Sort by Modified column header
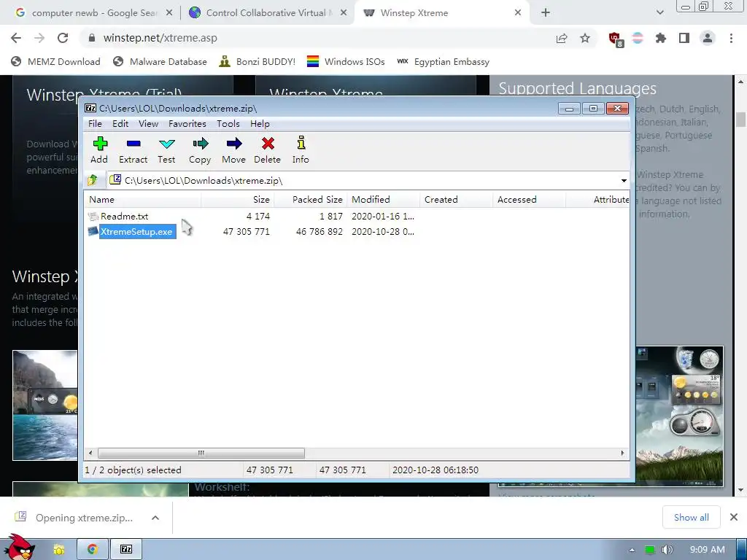747x560 pixels. point(384,200)
